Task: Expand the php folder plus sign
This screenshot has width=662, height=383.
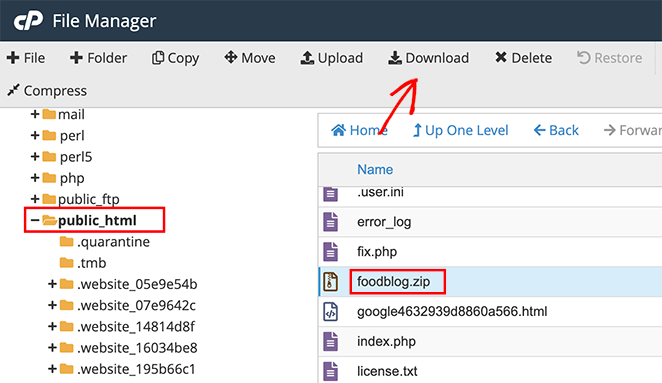Action: click(35, 177)
